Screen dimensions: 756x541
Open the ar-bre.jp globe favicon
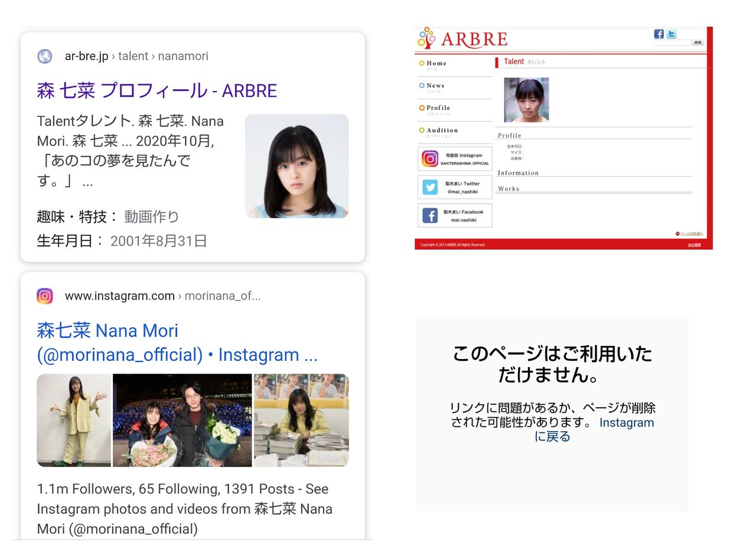(x=45, y=56)
